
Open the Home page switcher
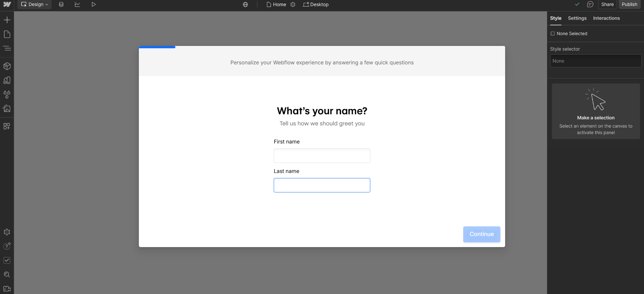pyautogui.click(x=277, y=5)
